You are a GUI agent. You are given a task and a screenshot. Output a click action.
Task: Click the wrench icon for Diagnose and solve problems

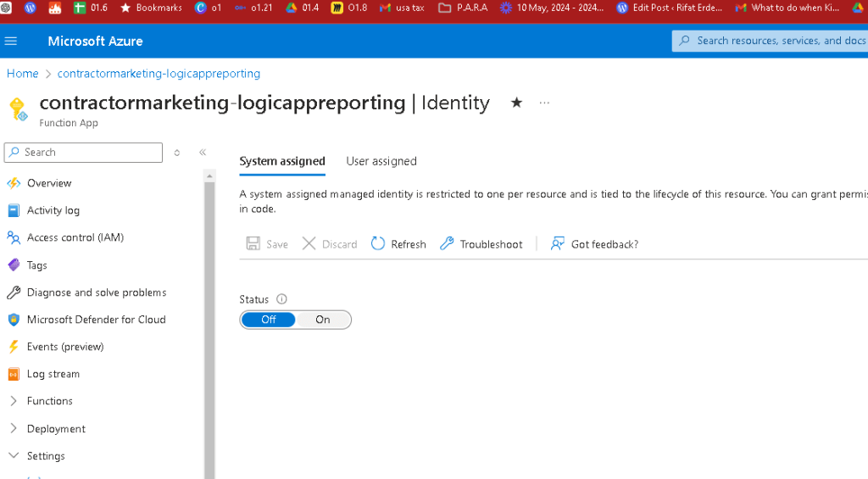(14, 292)
